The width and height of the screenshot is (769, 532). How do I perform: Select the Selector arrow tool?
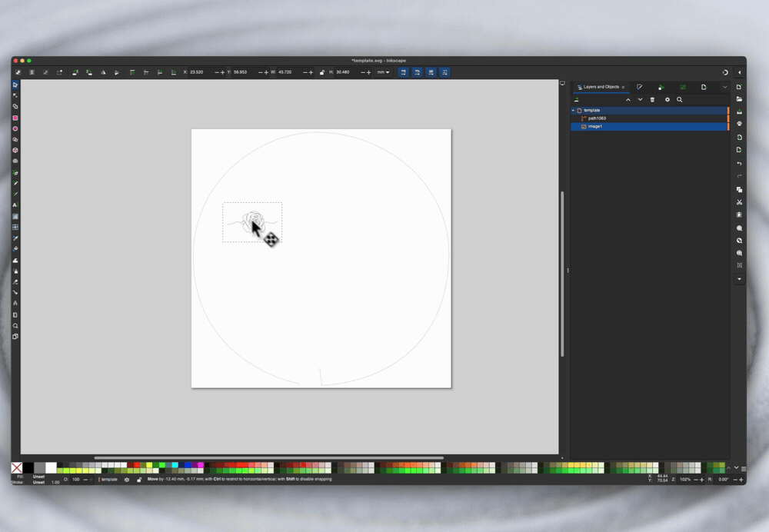[15, 85]
